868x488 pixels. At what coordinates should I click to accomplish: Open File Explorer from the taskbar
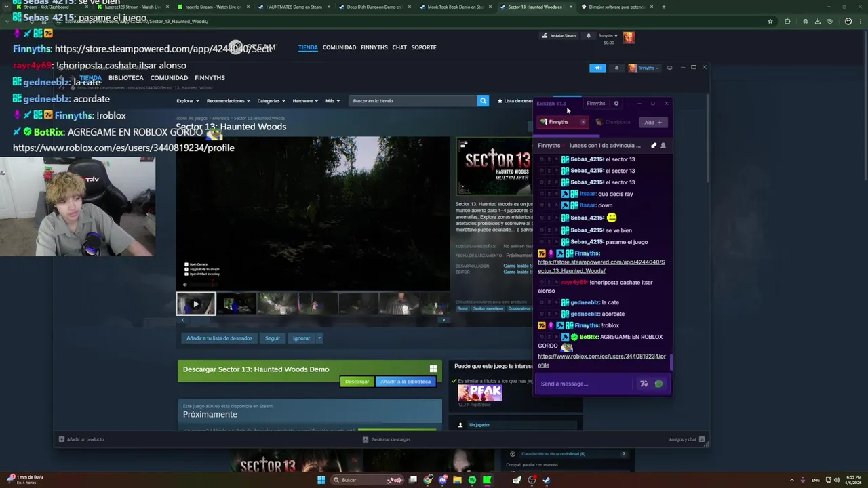(457, 480)
